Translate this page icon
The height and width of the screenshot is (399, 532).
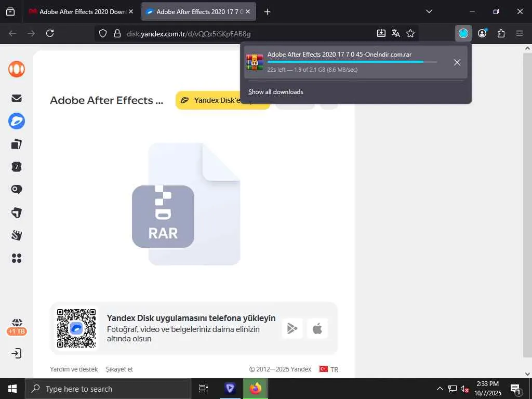395,33
